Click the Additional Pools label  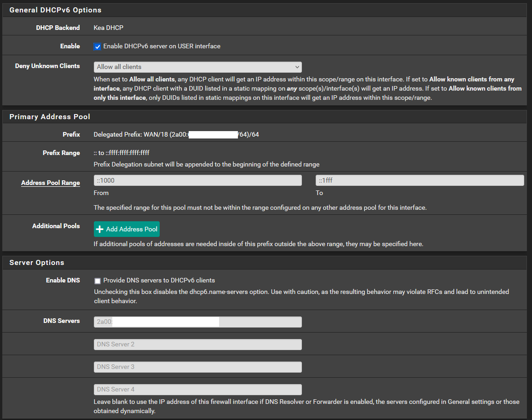pyautogui.click(x=56, y=226)
